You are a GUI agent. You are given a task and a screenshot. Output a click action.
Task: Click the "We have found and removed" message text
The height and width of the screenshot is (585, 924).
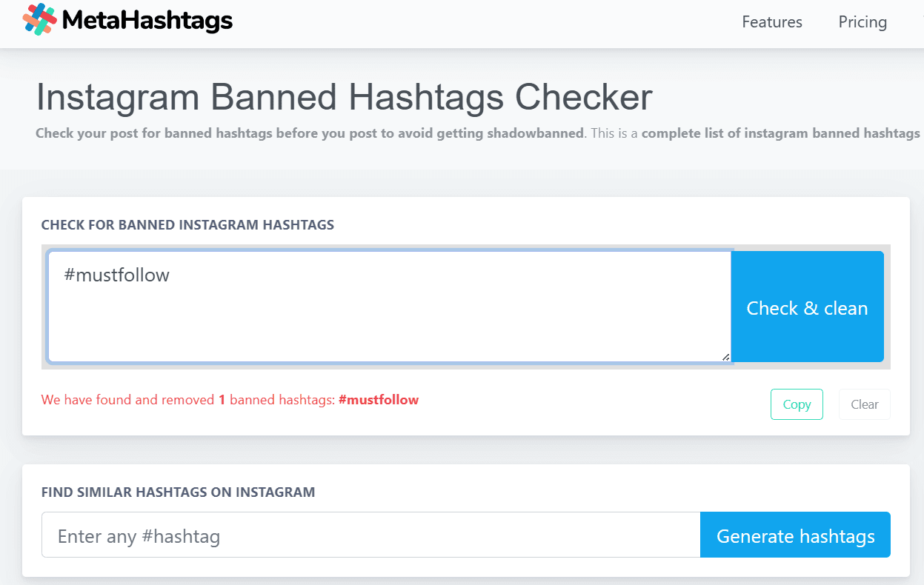[x=127, y=400]
